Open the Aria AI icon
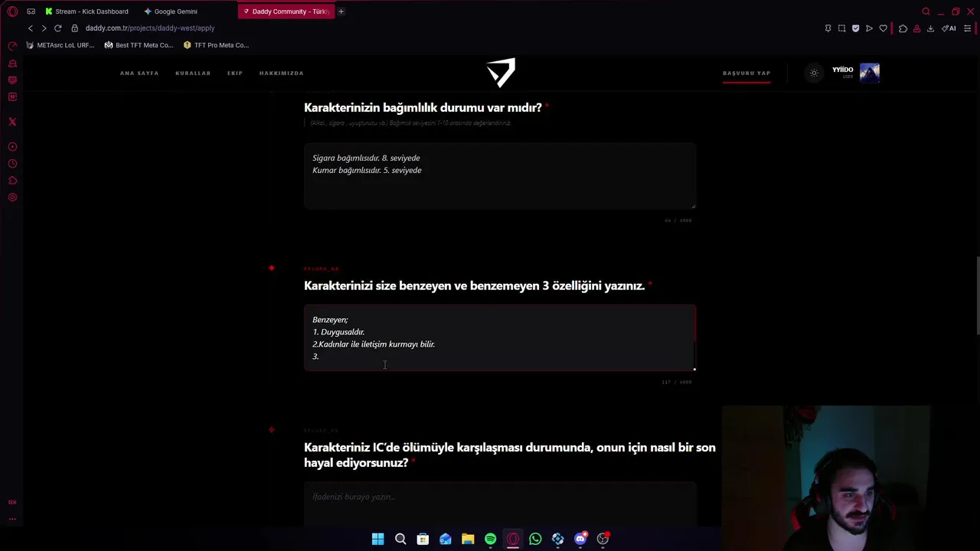The image size is (980, 551). (949, 28)
